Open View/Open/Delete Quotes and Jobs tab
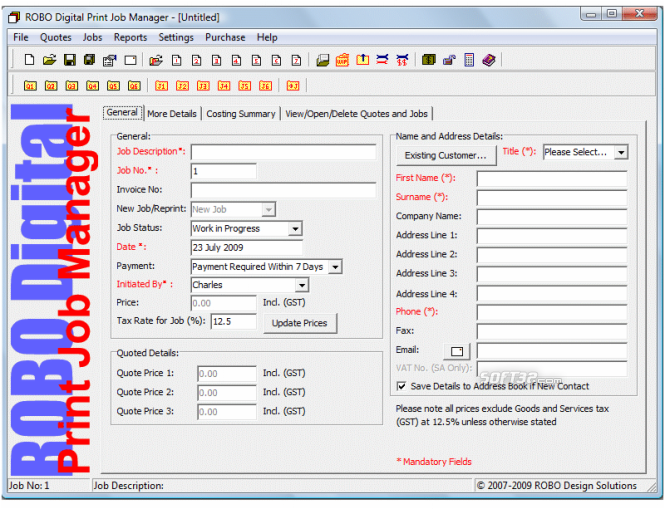 (x=356, y=114)
